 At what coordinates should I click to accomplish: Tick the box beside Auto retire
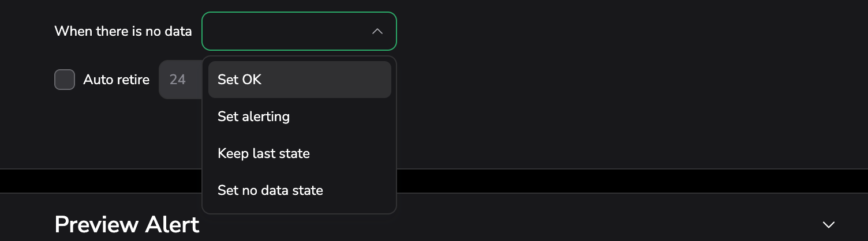pyautogui.click(x=65, y=80)
